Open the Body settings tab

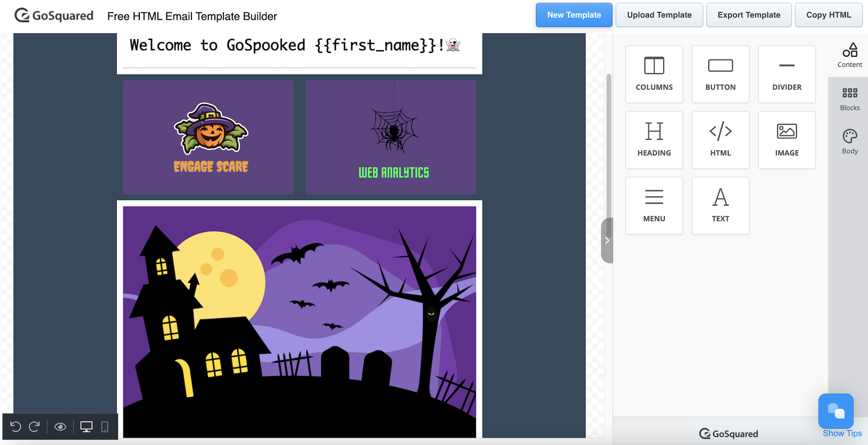(x=850, y=142)
